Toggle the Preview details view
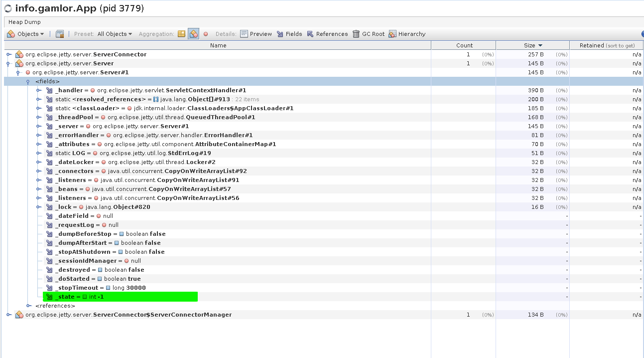This screenshot has height=358, width=644. (x=256, y=34)
